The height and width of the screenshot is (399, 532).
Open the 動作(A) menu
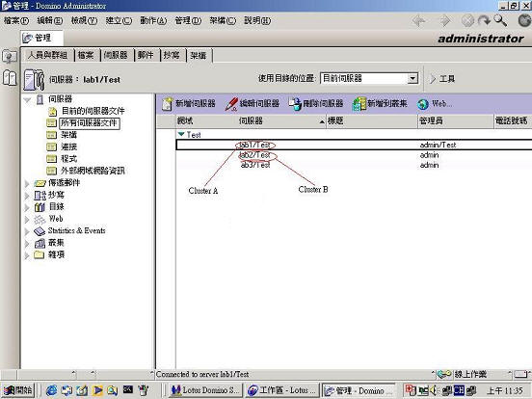click(x=153, y=20)
